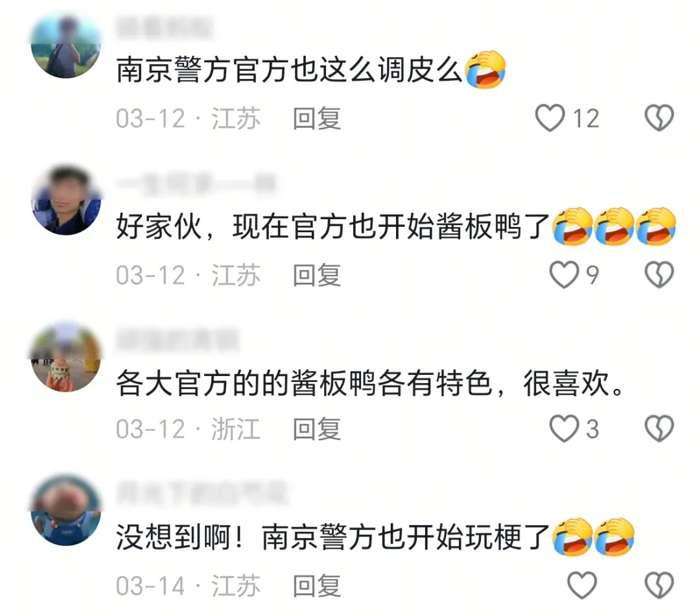Open fourth commenter's avatar profile
Viewport: 700px width, 616px height.
coord(66,510)
